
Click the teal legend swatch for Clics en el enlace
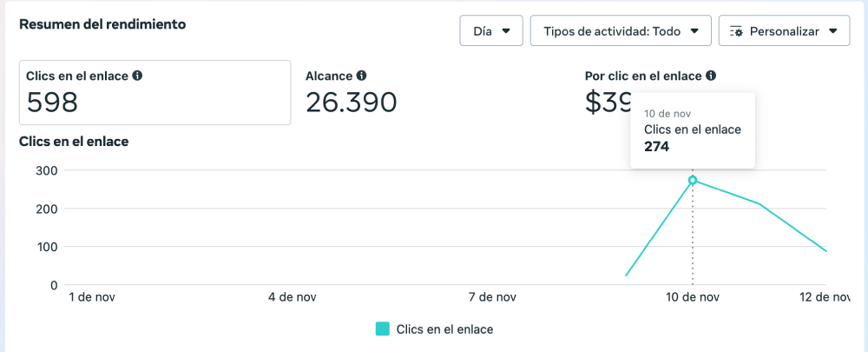pyautogui.click(x=383, y=329)
